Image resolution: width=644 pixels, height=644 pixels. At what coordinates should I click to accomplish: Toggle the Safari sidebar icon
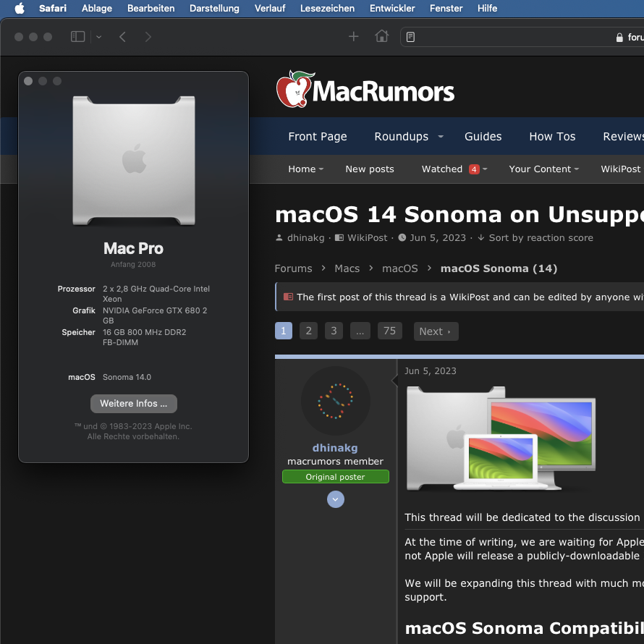click(x=77, y=37)
